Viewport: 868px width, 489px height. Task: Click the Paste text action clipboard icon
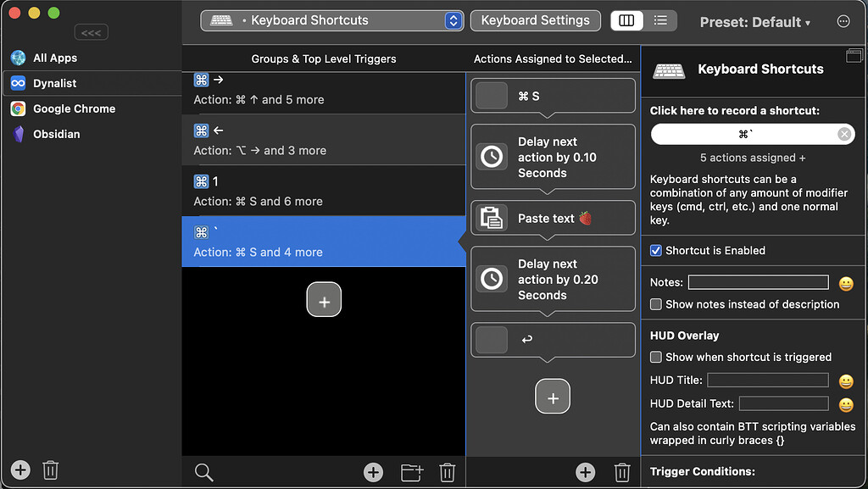tap(492, 218)
